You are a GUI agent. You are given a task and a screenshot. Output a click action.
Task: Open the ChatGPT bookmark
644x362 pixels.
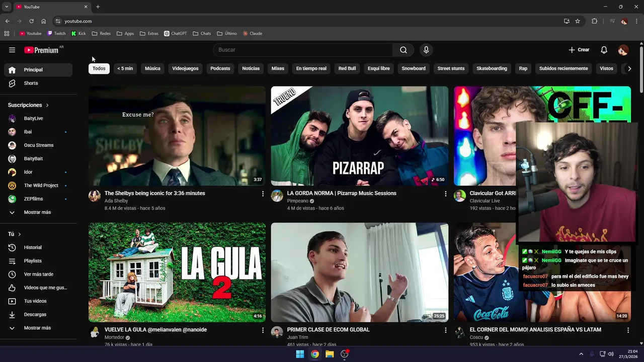176,34
